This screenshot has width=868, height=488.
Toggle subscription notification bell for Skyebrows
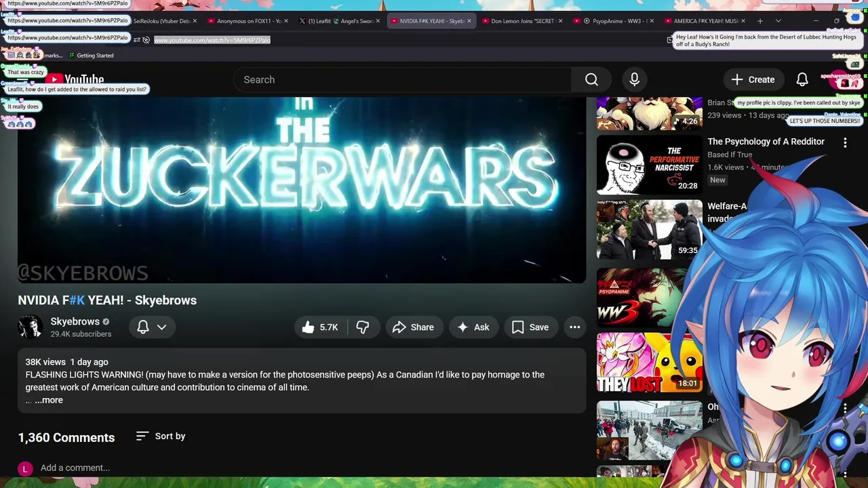143,327
